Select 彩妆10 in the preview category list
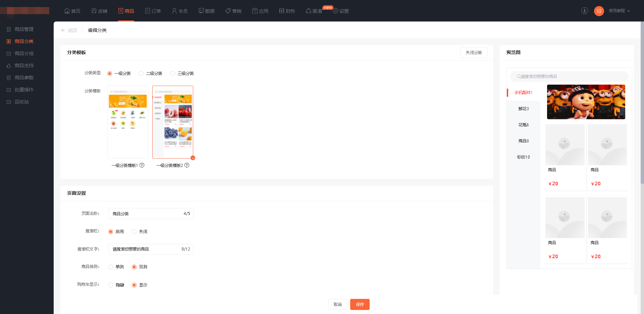The height and width of the screenshot is (314, 644). point(523,157)
